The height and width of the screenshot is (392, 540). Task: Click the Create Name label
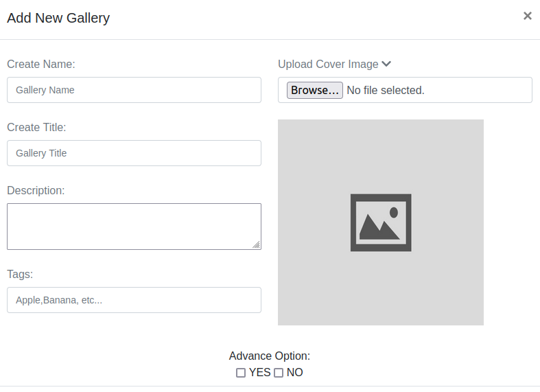[x=41, y=64]
